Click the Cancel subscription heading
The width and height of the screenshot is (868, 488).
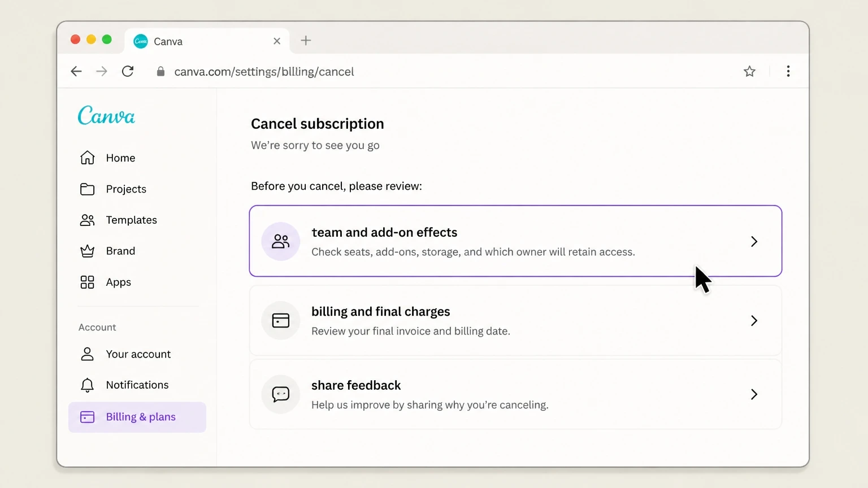pyautogui.click(x=318, y=124)
